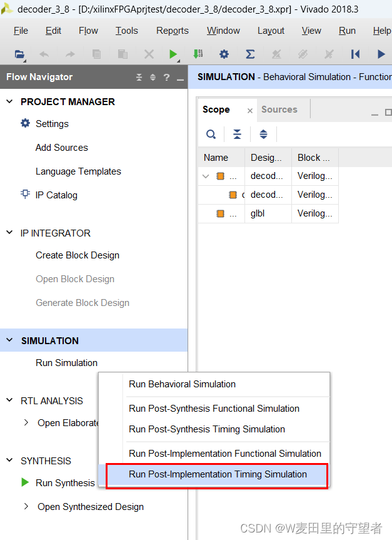Click the Settings gear icon in Project Manager

(25, 123)
